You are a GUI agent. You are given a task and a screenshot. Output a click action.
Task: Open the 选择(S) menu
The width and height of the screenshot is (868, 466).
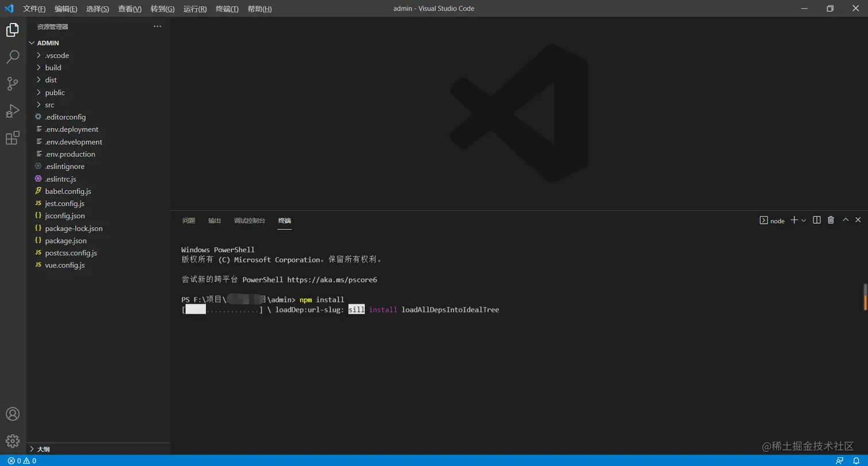[98, 9]
